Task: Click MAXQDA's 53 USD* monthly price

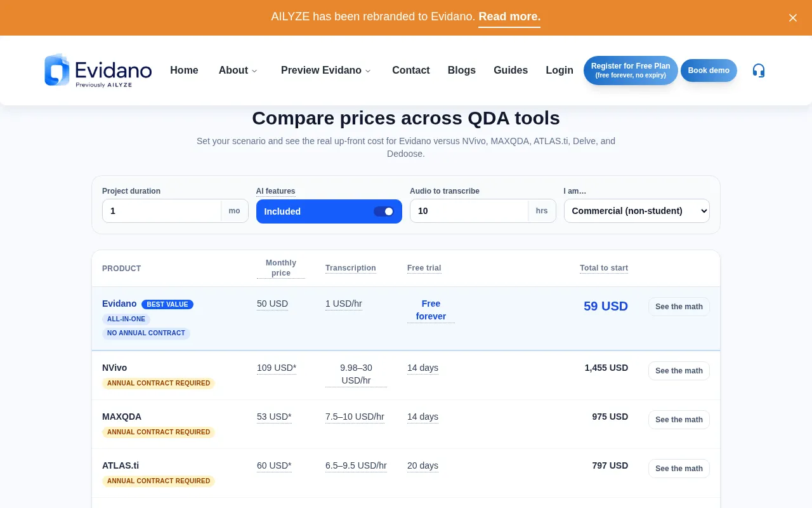Action: tap(274, 417)
